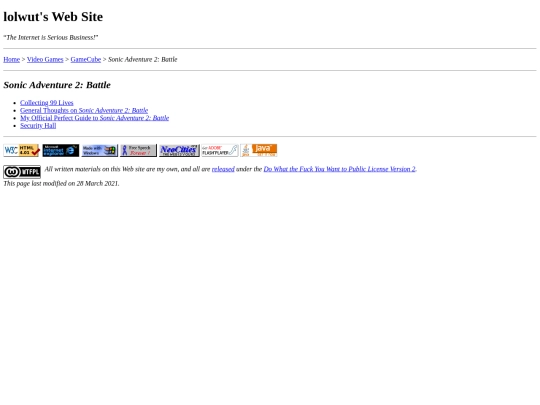Click the lolwut's Web Site heading
This screenshot has height=405, width=540.
click(x=53, y=17)
